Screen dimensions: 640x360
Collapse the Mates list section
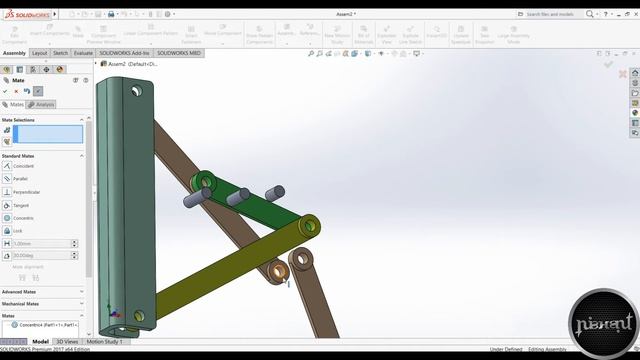point(82,316)
